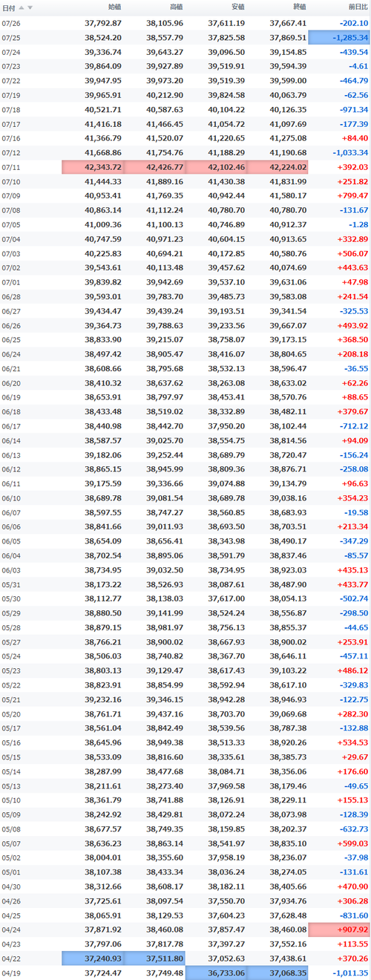Select the highlighted closing price 42,224.02

click(x=278, y=168)
